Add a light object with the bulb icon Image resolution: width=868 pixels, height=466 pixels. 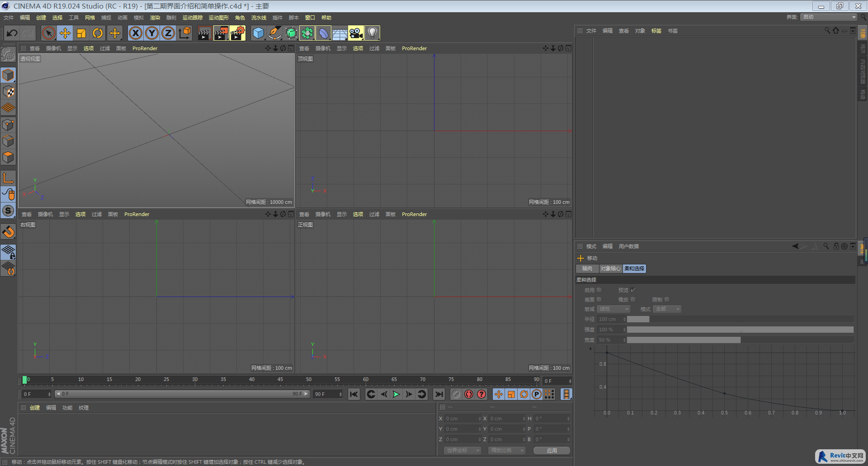[372, 33]
